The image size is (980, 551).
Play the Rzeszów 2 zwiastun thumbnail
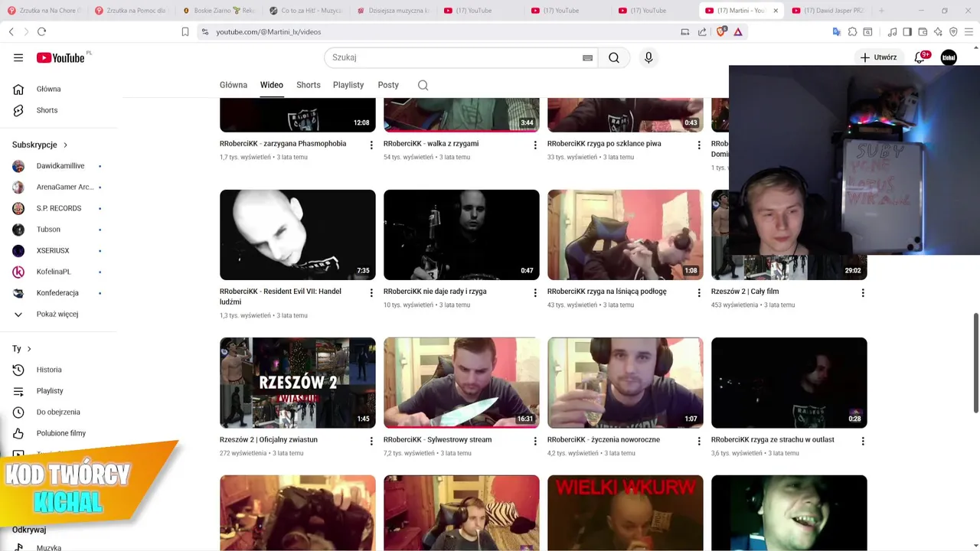pyautogui.click(x=298, y=383)
